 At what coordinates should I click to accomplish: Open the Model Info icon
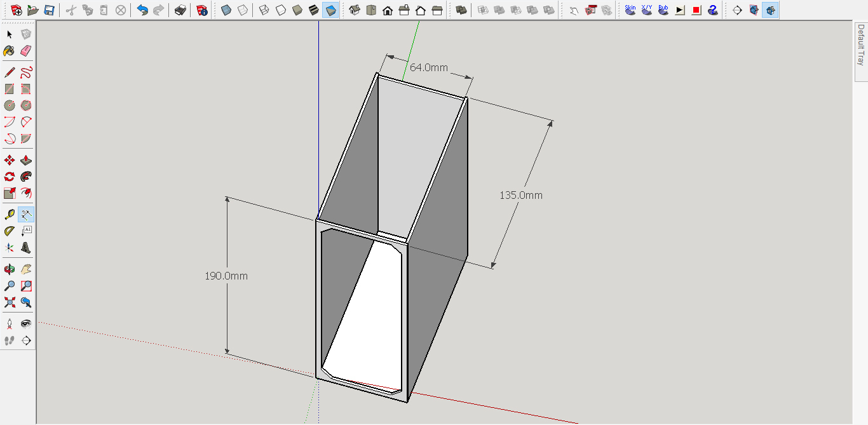(x=202, y=10)
